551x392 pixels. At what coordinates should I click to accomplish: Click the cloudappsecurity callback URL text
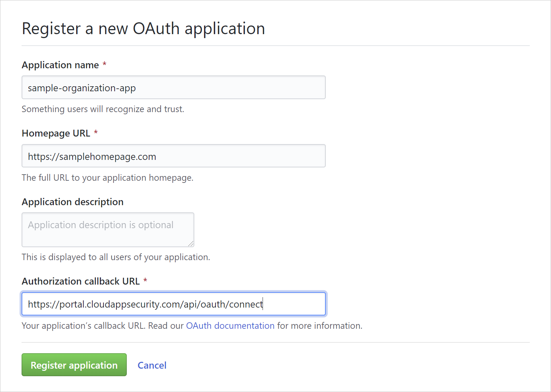(x=144, y=304)
